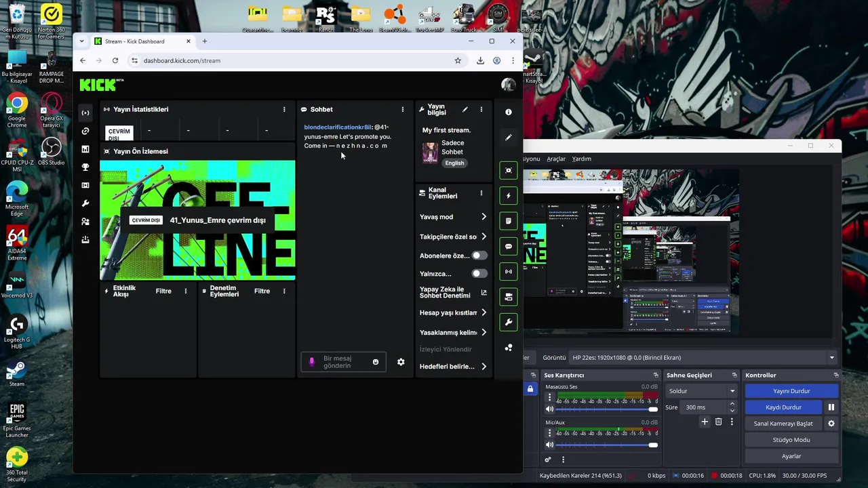Click Sanal Kamerayı Başlat button in OBS
868x488 pixels.
[x=783, y=424]
